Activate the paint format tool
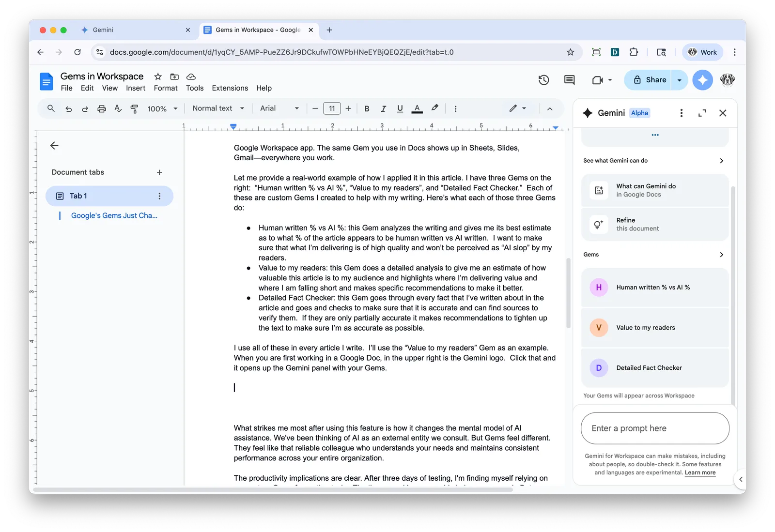775x532 pixels. pos(134,109)
